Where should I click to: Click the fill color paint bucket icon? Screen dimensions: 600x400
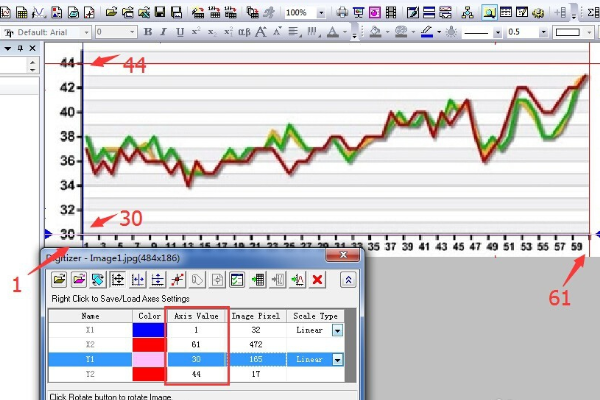pos(375,32)
